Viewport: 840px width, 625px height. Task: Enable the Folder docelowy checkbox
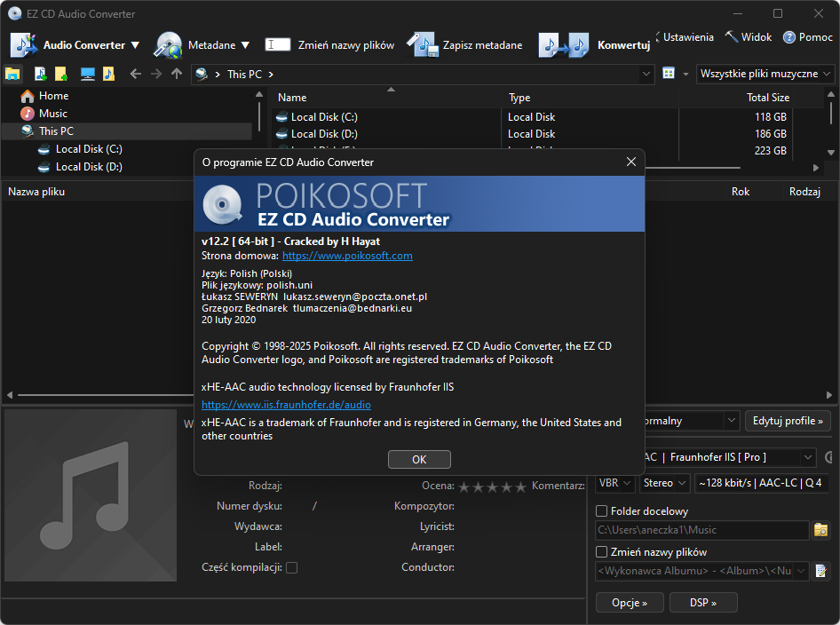[x=602, y=511]
